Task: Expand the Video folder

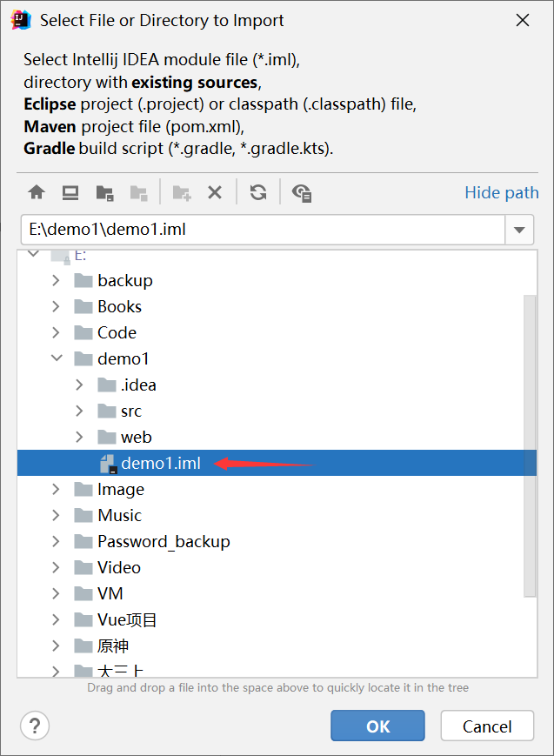Action: 56,567
